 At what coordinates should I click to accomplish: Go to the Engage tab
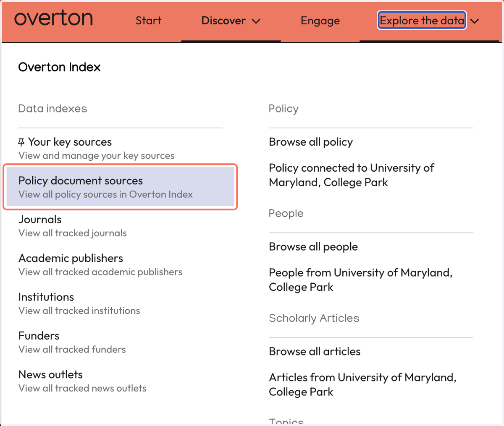320,21
